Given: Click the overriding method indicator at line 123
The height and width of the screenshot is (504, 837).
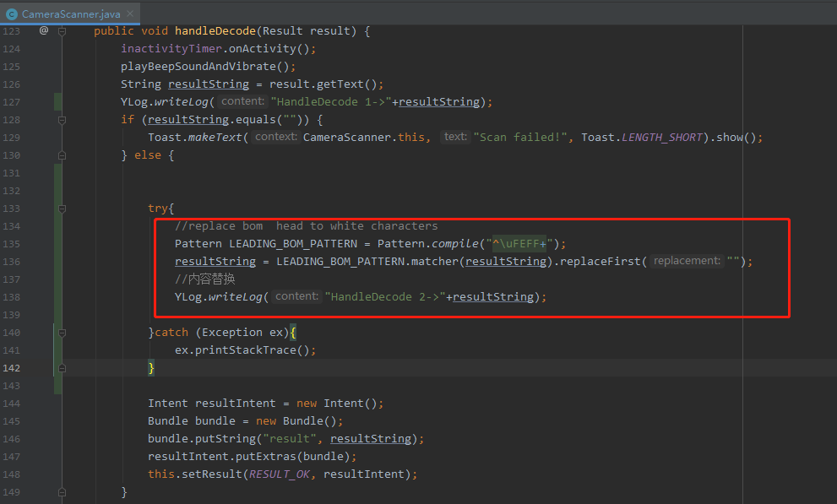Looking at the screenshot, I should point(46,30).
